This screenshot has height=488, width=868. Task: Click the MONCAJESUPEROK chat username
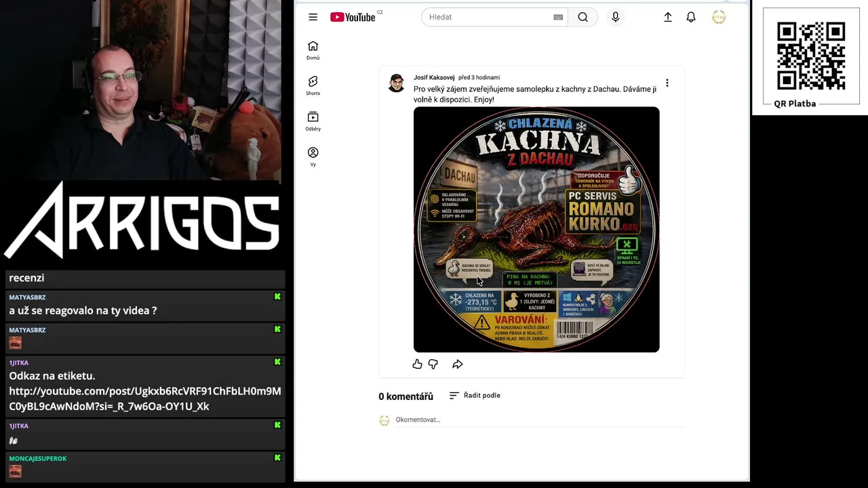pyautogui.click(x=37, y=459)
